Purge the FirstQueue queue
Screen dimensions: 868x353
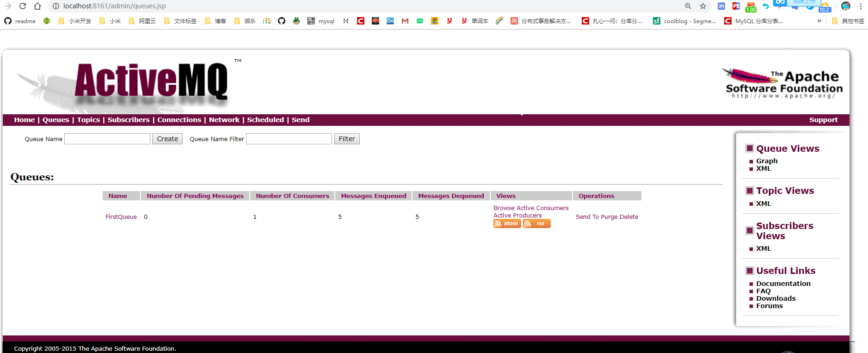tap(609, 217)
